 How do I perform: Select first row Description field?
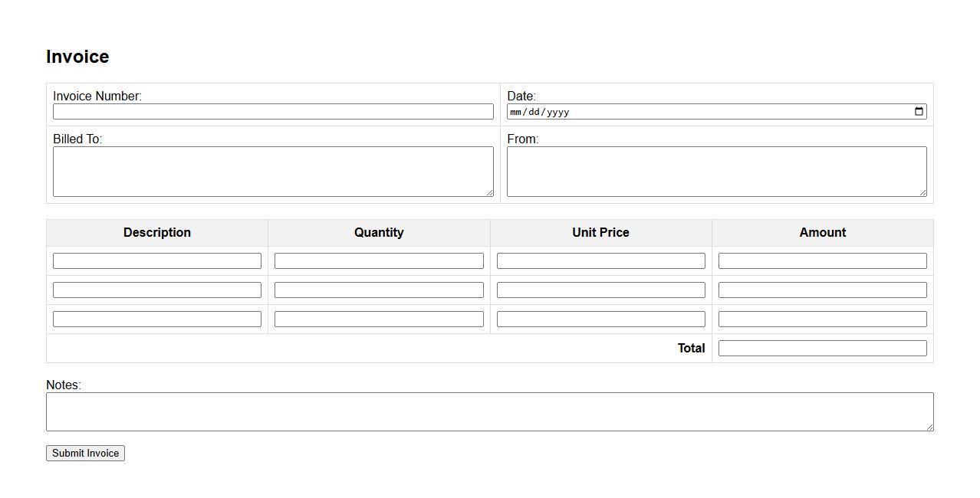pos(157,261)
